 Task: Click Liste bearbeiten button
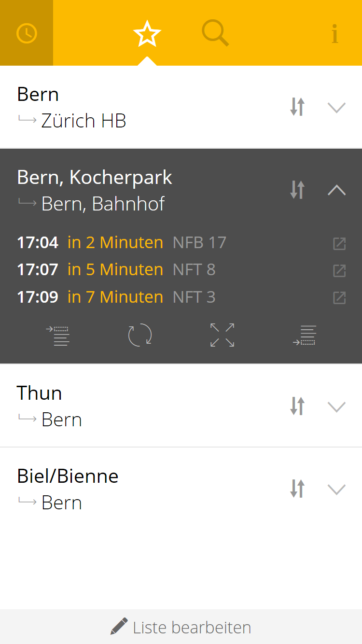point(181,627)
